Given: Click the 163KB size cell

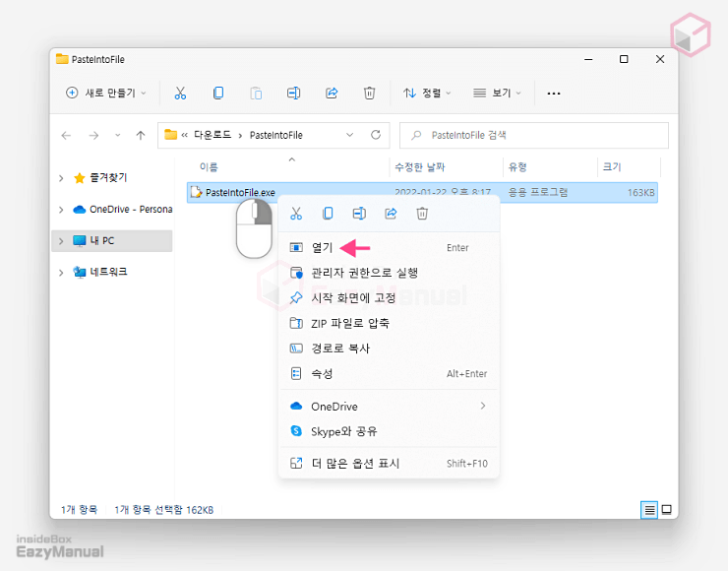Looking at the screenshot, I should (640, 192).
